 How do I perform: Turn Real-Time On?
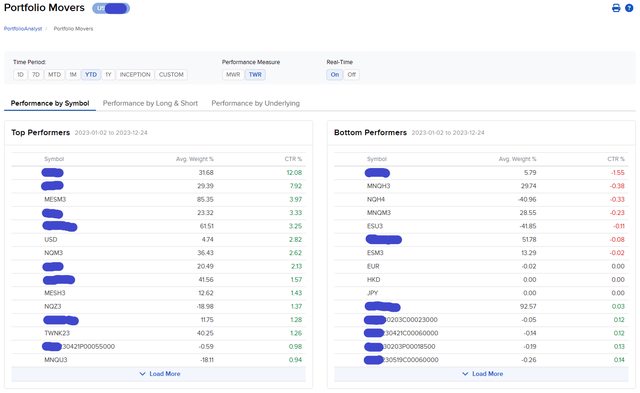(x=335, y=75)
